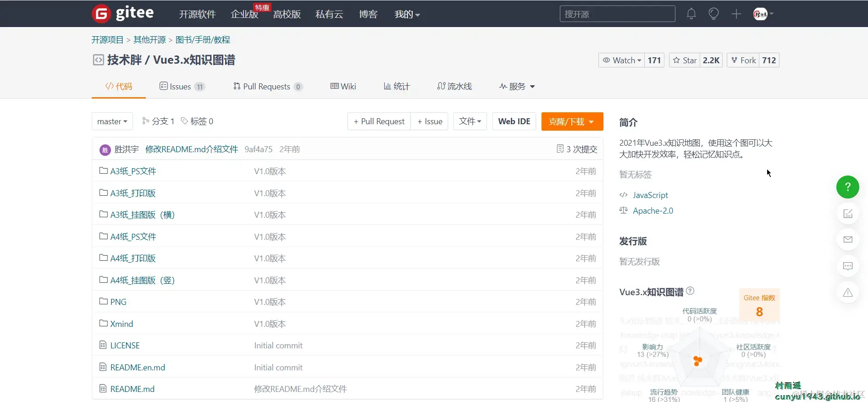Click the warning triangle report icon
868x402 pixels.
point(848,292)
